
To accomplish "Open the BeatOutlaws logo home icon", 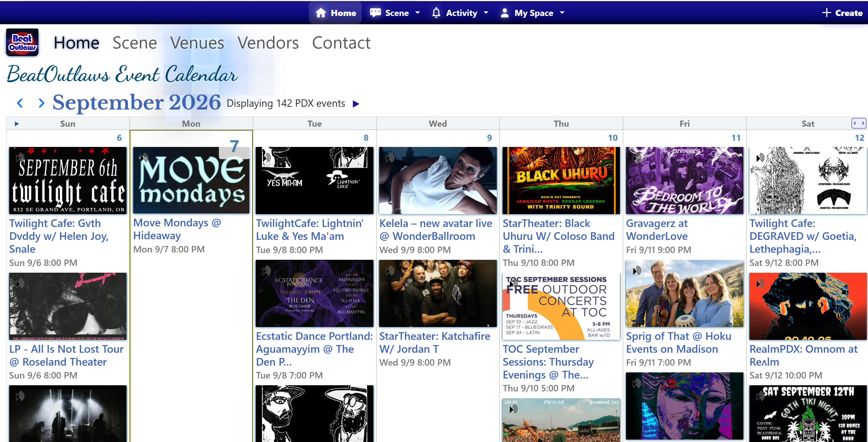I will pyautogui.click(x=22, y=42).
